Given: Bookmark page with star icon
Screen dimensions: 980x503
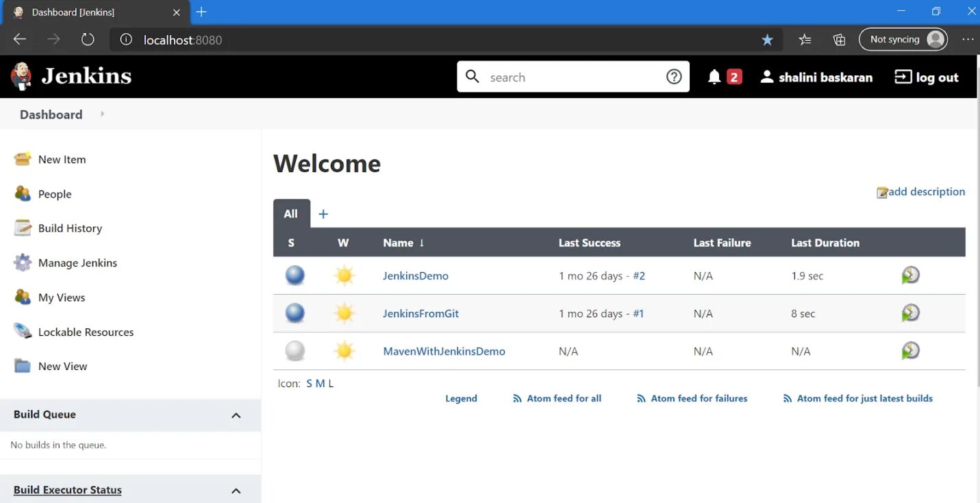Looking at the screenshot, I should (x=768, y=40).
